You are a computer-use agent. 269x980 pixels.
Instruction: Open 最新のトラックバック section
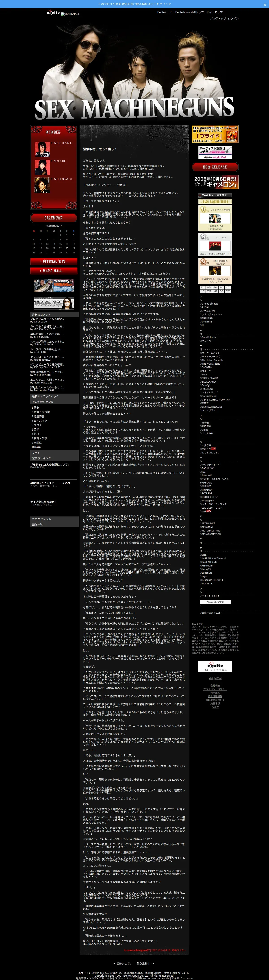click(45, 396)
